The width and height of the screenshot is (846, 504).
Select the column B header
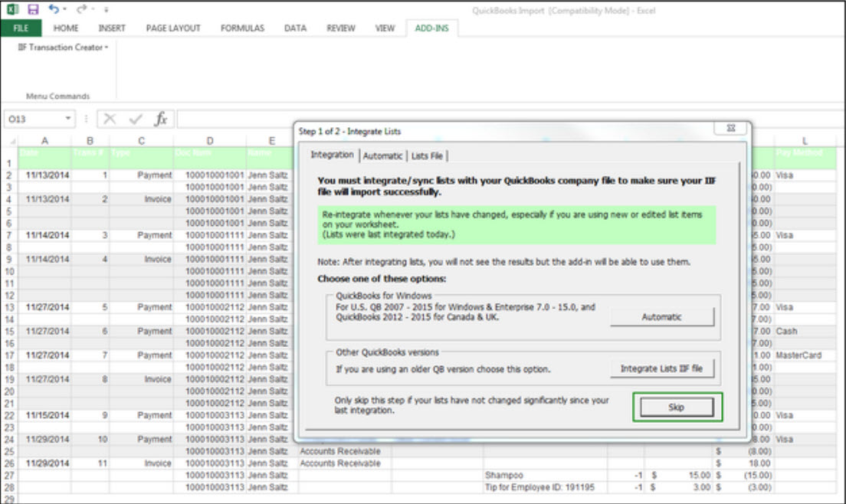[x=90, y=141]
